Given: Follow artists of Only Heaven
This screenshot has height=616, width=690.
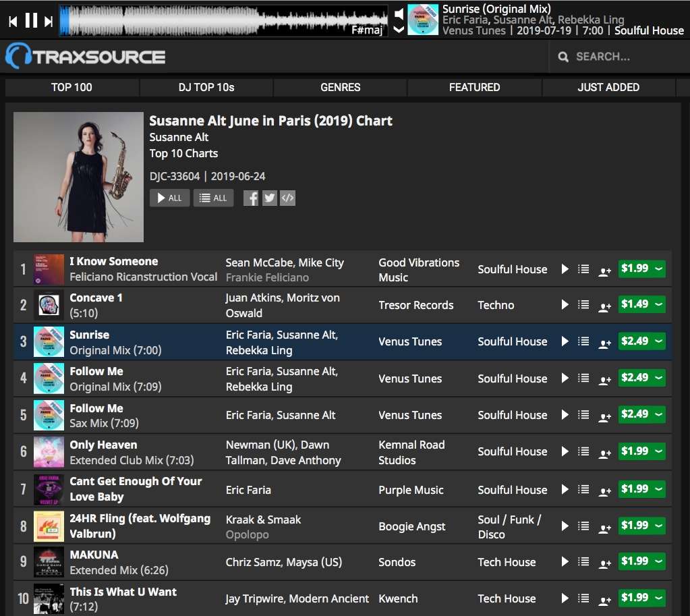Looking at the screenshot, I should tap(604, 453).
